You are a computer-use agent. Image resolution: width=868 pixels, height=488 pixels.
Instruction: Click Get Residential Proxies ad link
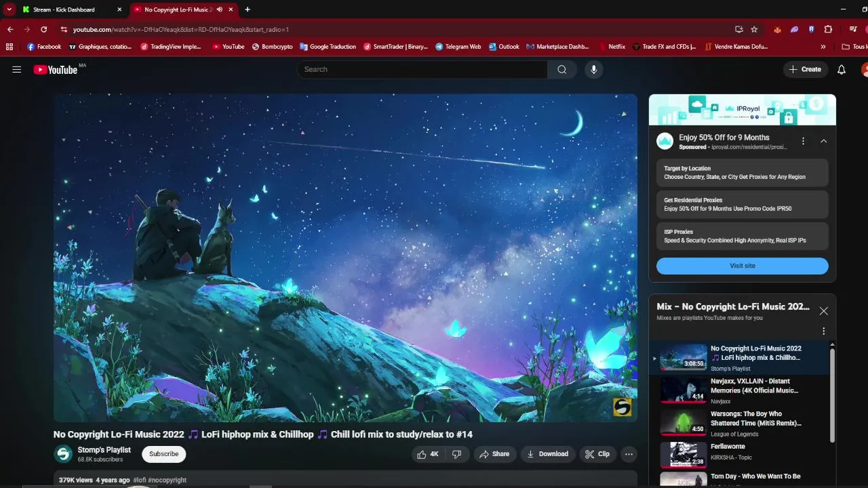[743, 204]
